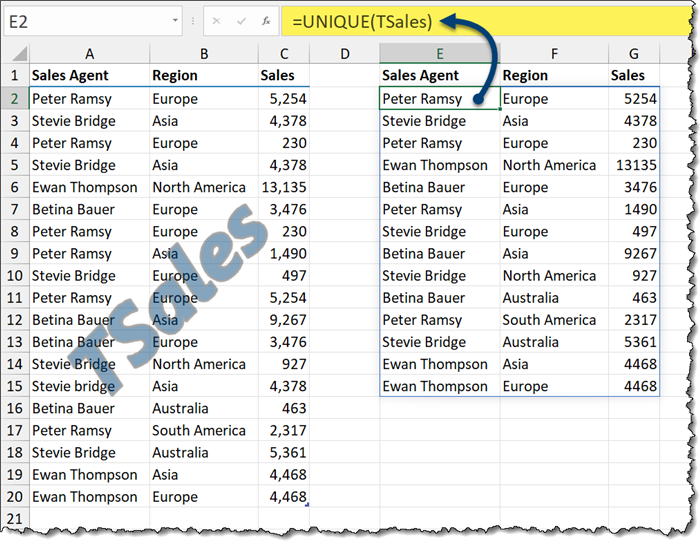Screen dimensions: 700x541
Task: Select column G header
Action: click(634, 53)
